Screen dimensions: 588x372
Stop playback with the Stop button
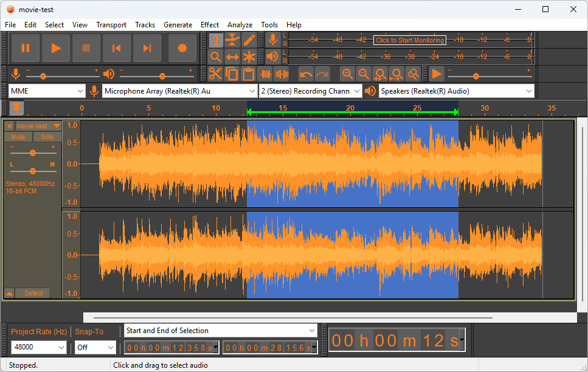click(86, 48)
